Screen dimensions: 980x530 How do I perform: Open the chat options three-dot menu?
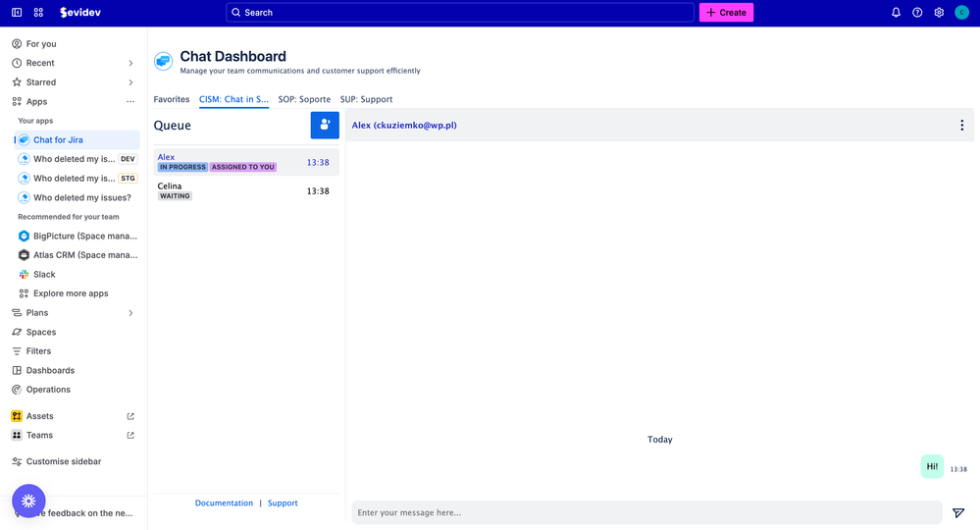click(962, 125)
